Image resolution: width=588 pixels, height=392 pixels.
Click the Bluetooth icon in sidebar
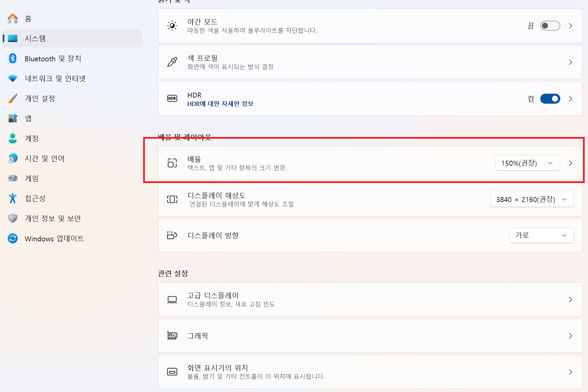click(13, 58)
